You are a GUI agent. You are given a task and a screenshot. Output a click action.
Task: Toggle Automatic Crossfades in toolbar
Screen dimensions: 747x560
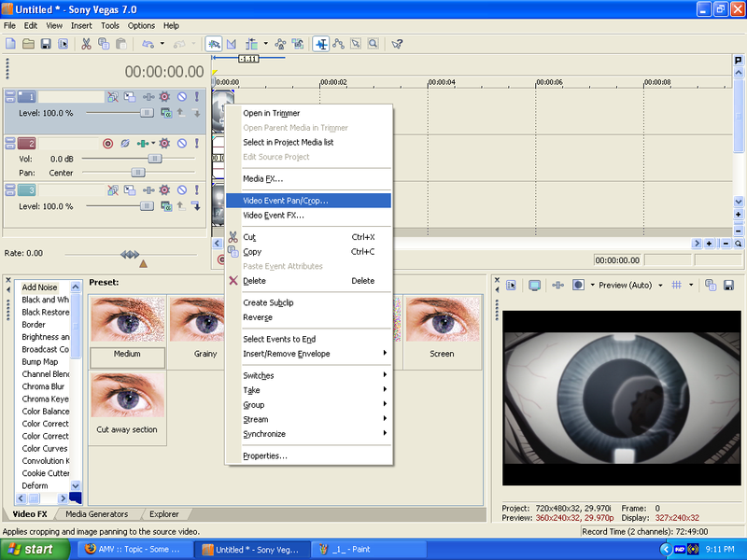(x=232, y=44)
